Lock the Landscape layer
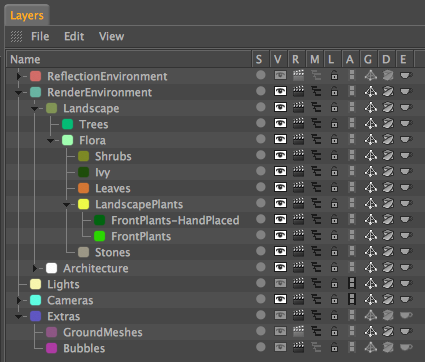425x362 pixels. (334, 107)
